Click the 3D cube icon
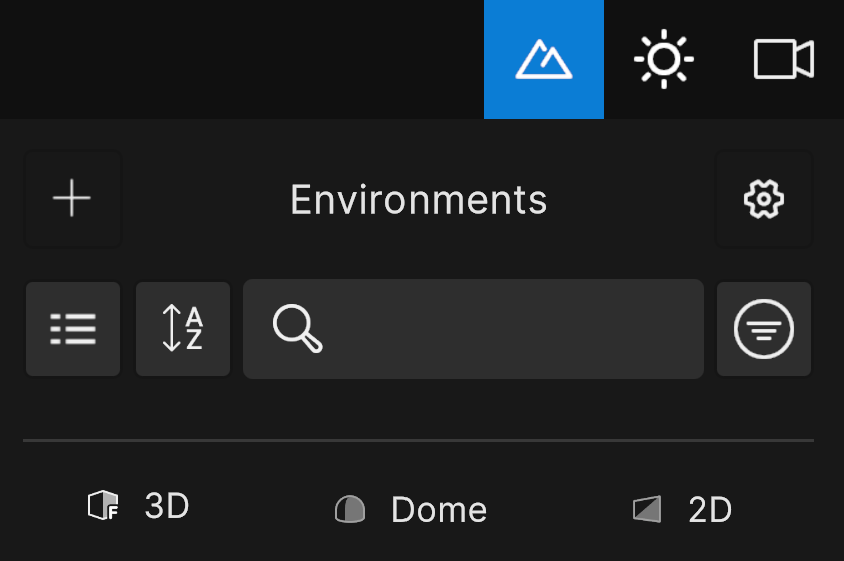This screenshot has width=844, height=561. [102, 507]
